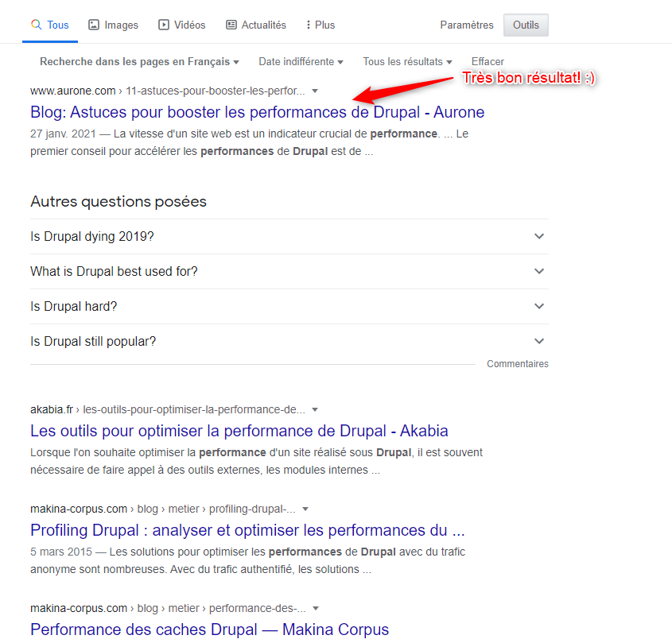Screen dimensions: 672x643
Task: Select the Tous search tab
Action: [50, 25]
